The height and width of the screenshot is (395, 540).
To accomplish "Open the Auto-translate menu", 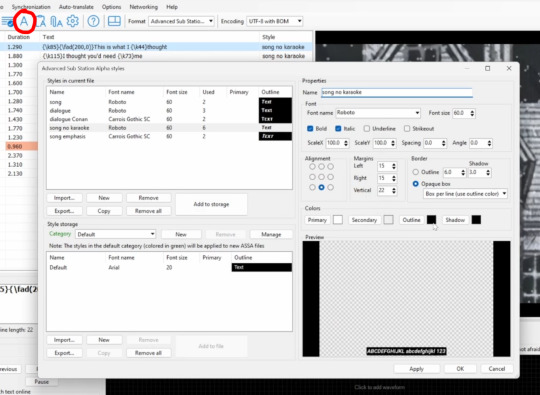I will (76, 7).
